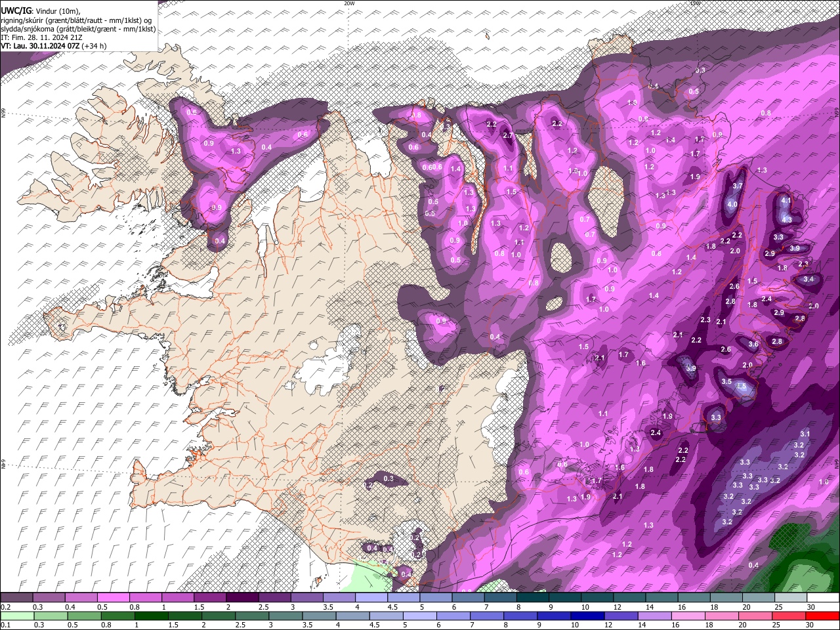Click the '4.0' precipitation value on the map

point(732,205)
